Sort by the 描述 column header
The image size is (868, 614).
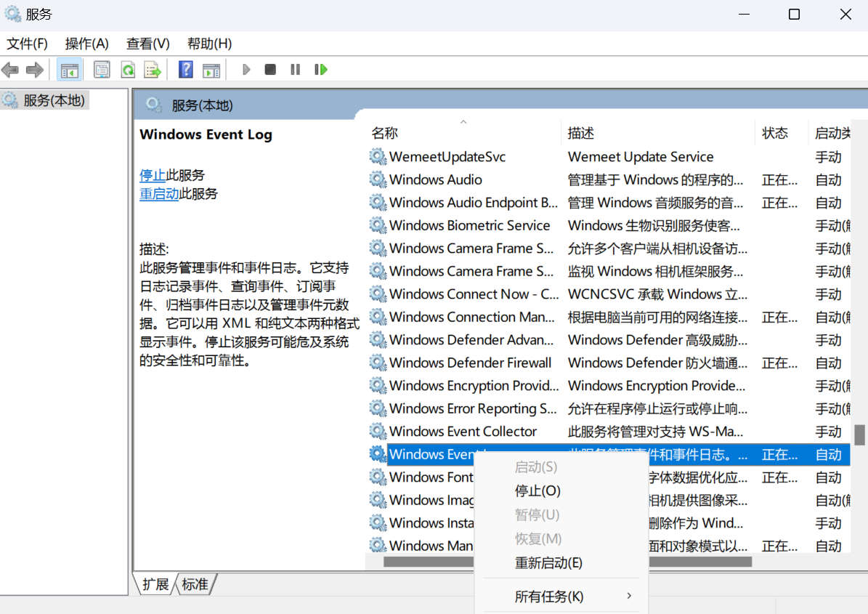pos(580,133)
